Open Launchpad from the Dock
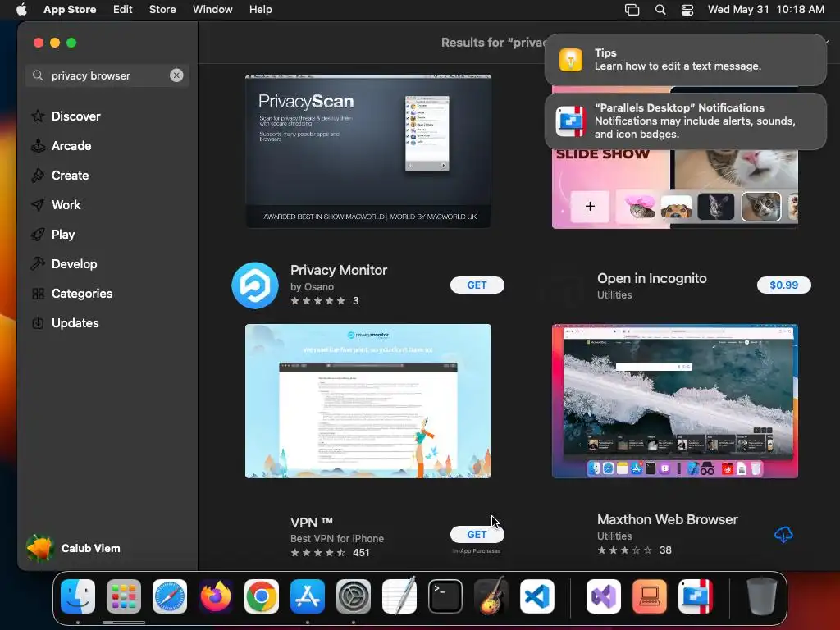This screenshot has height=630, width=840. point(124,596)
